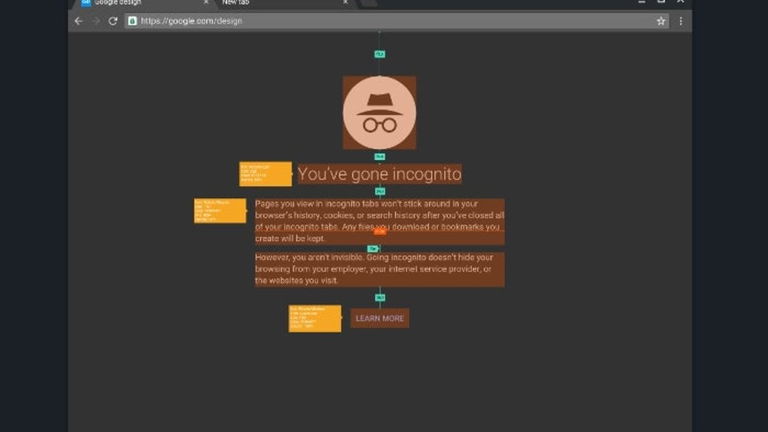Click the teal spacing marker above LEARN MORE

pyautogui.click(x=380, y=298)
